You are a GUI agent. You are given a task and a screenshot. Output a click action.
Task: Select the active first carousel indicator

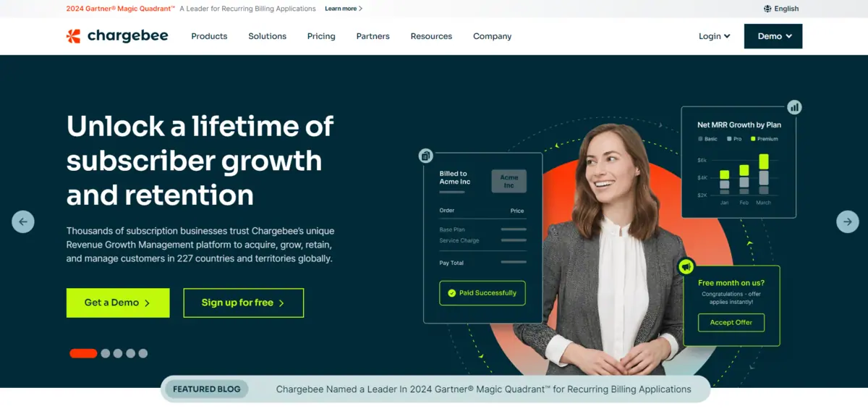pos(83,353)
